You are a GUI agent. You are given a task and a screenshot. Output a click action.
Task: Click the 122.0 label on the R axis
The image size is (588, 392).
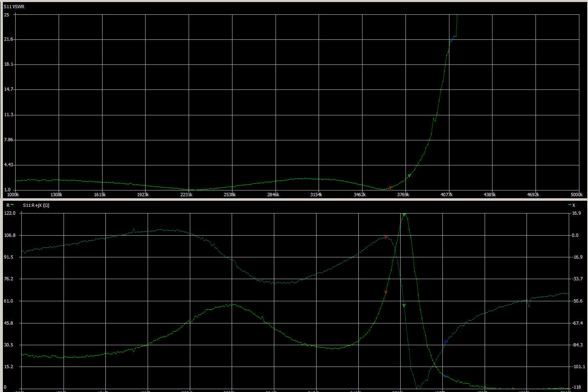tap(10, 213)
